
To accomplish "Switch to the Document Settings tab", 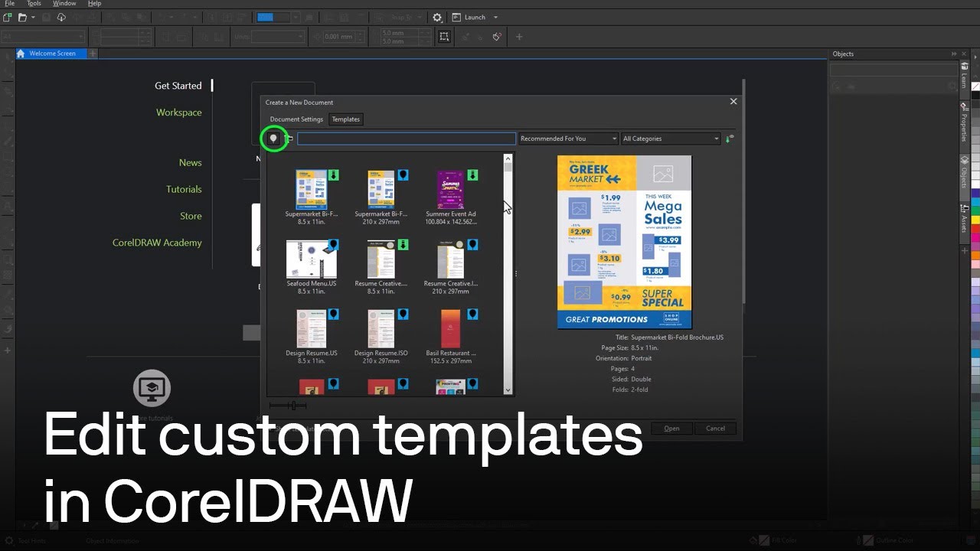I will tap(296, 119).
